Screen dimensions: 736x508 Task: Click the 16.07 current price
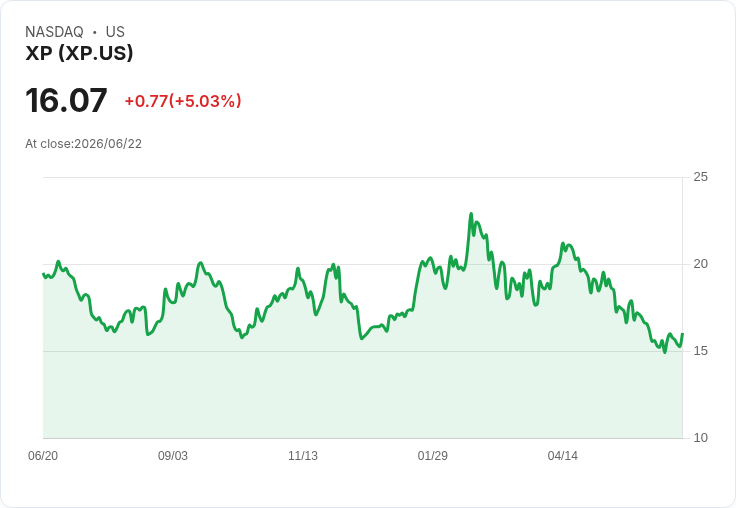[66, 100]
